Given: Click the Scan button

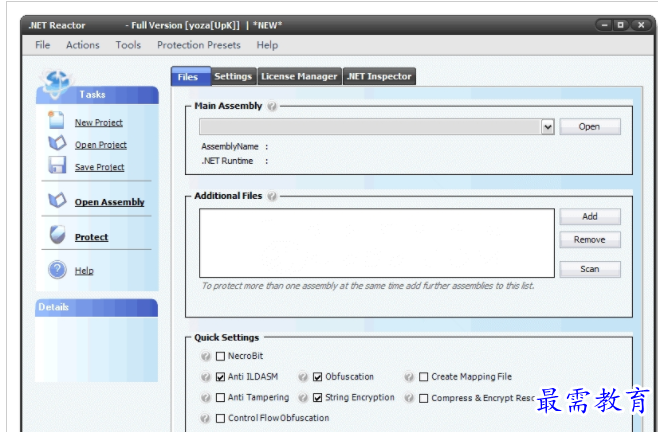Looking at the screenshot, I should coord(590,269).
